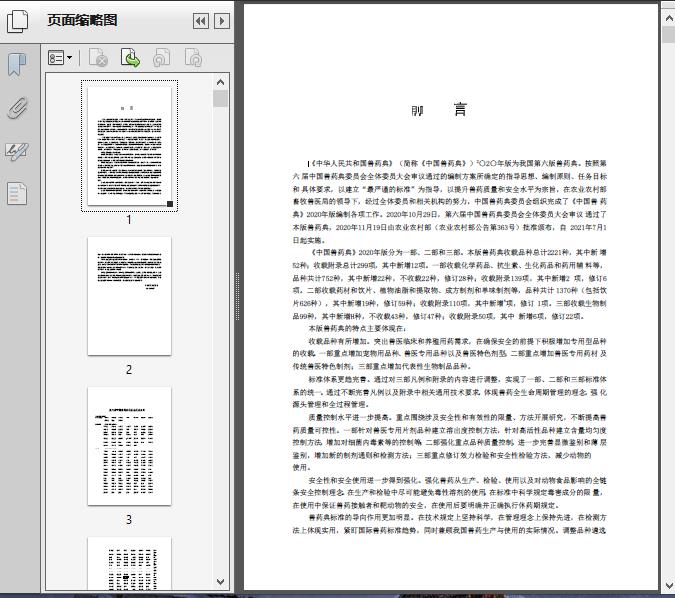Select page 3 thumbnail

click(129, 446)
